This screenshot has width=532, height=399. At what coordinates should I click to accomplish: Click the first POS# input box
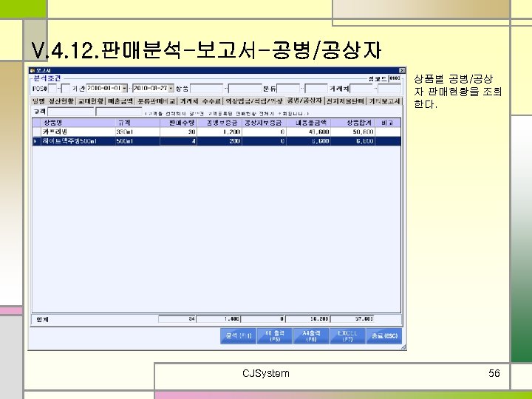[x=52, y=89]
